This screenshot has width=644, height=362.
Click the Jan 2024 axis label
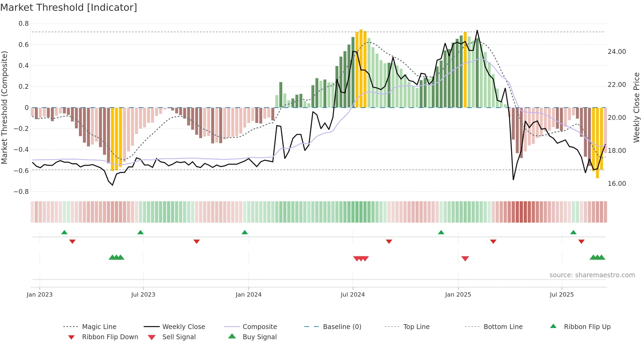(x=248, y=295)
